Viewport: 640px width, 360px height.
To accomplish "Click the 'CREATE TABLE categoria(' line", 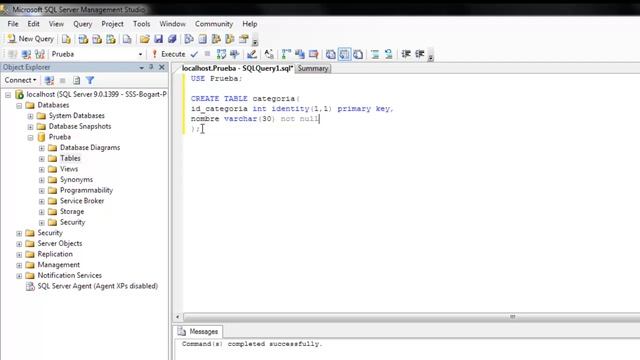I will tap(245, 98).
